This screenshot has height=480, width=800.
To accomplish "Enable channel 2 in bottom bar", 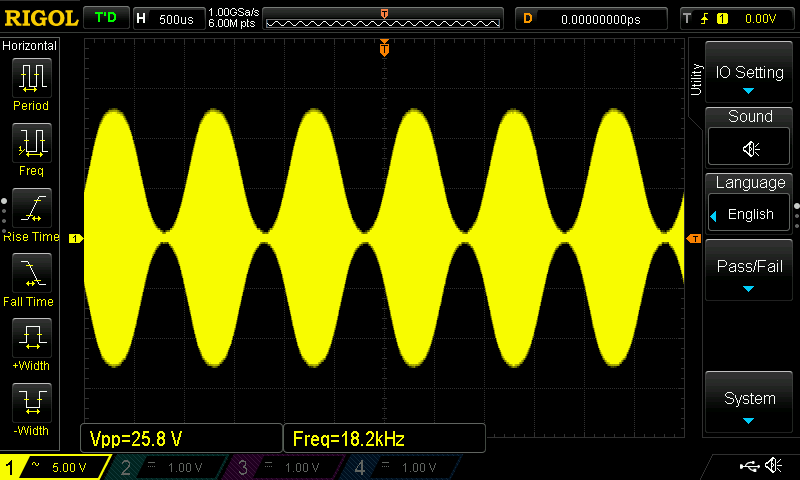I will (x=167, y=467).
